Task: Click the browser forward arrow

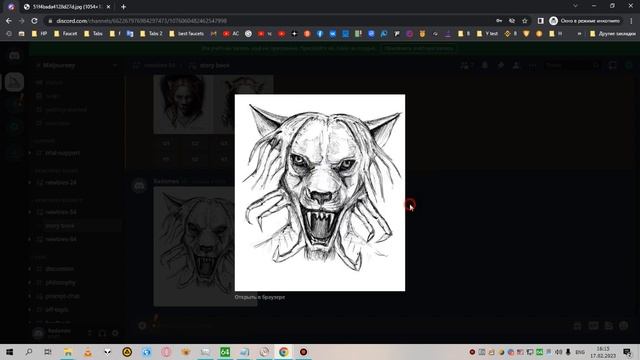Action: 22,21
